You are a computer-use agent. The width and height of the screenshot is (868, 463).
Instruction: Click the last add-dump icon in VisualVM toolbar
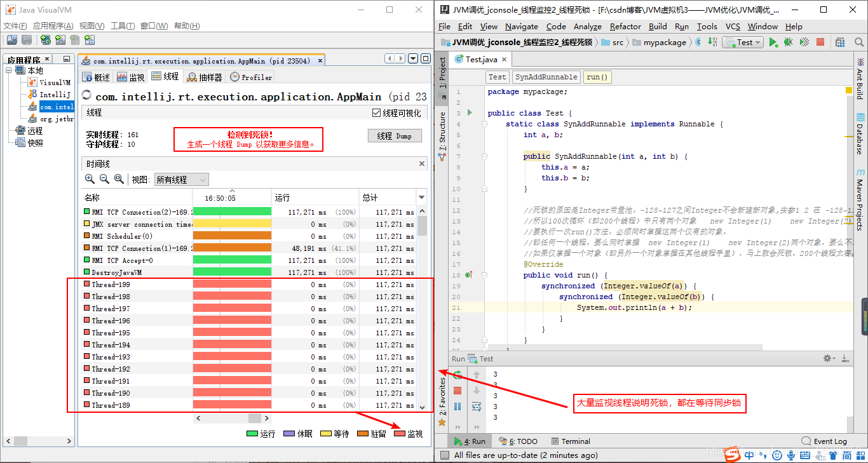tap(90, 39)
